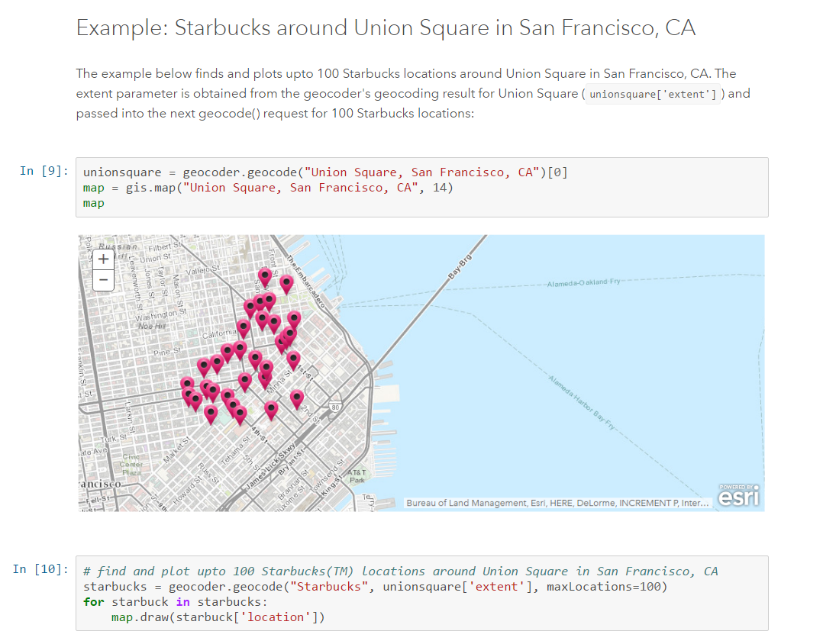823x644 pixels.
Task: Click the Alameda-Oakland Fry ferry route label
Action: (x=583, y=282)
